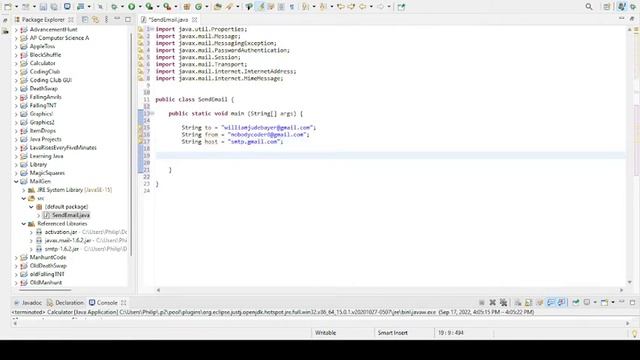Toggle Word Wrap in Console toolbar
Viewport: 640px width, 360px height.
click(x=540, y=302)
